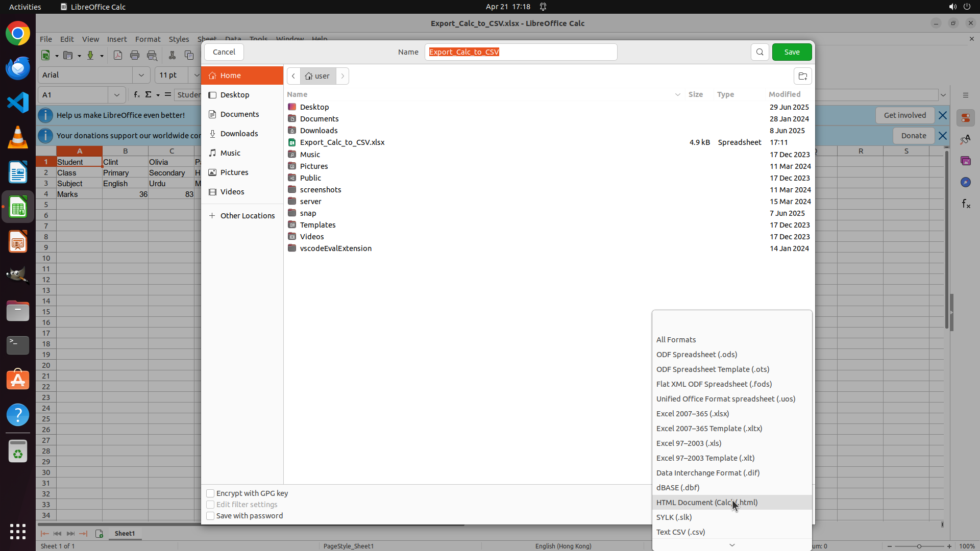Toggle Edit filter settings checkbox
980x551 pixels.
210,505
